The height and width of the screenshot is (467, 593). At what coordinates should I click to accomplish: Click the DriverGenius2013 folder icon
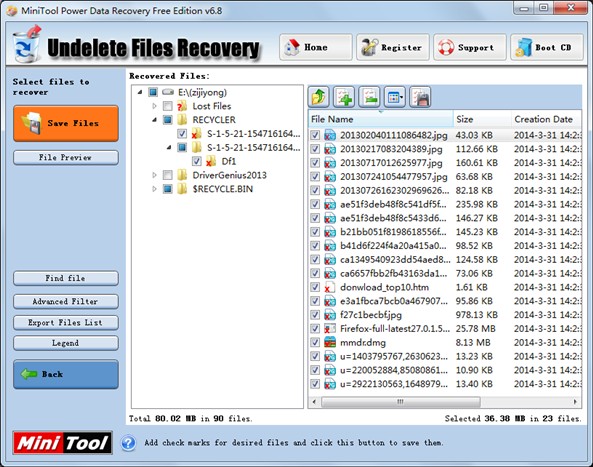pyautogui.click(x=182, y=175)
